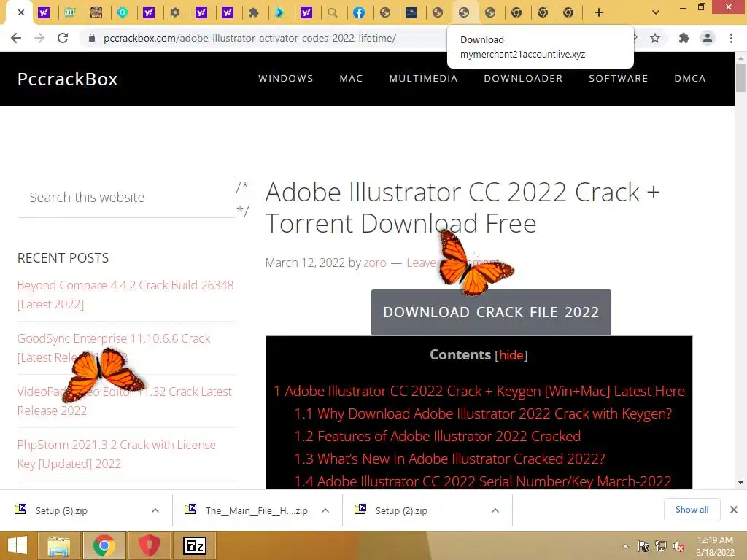Expand options for Setup (3).zip

155,510
